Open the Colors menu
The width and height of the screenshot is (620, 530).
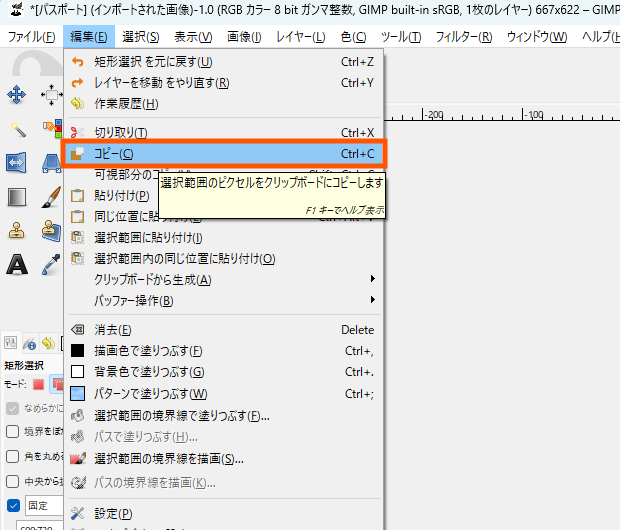353,37
